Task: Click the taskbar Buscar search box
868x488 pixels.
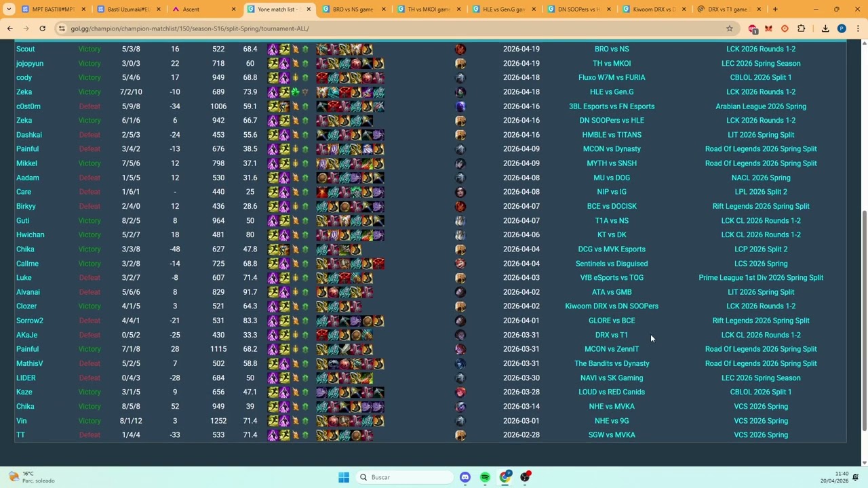Action: 406,477
